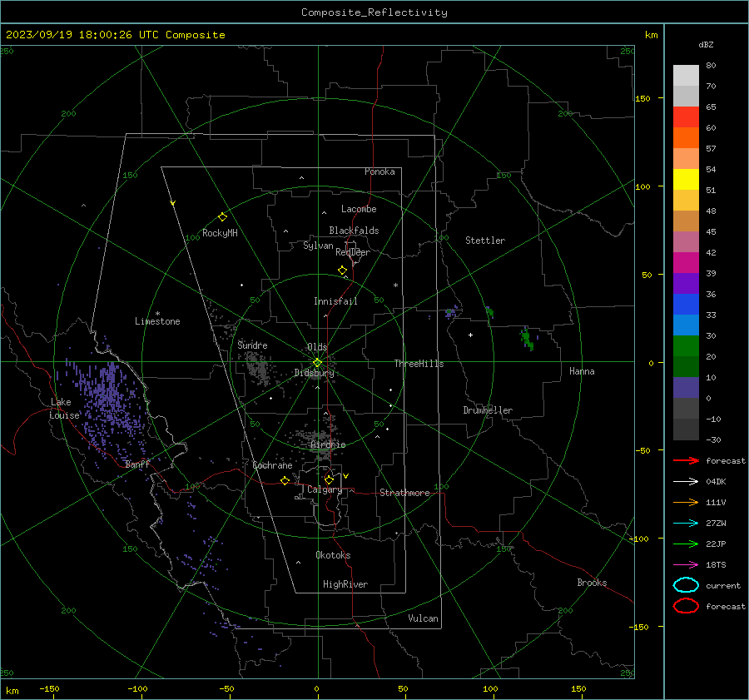This screenshot has width=749, height=700.
Task: Pick the red swatch in dBZ scale
Action: point(686,117)
